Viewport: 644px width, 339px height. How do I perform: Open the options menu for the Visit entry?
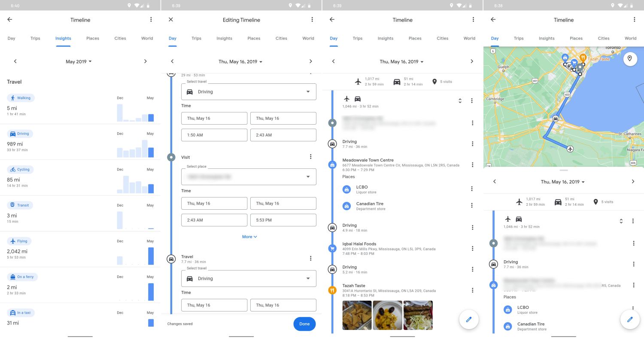click(311, 157)
